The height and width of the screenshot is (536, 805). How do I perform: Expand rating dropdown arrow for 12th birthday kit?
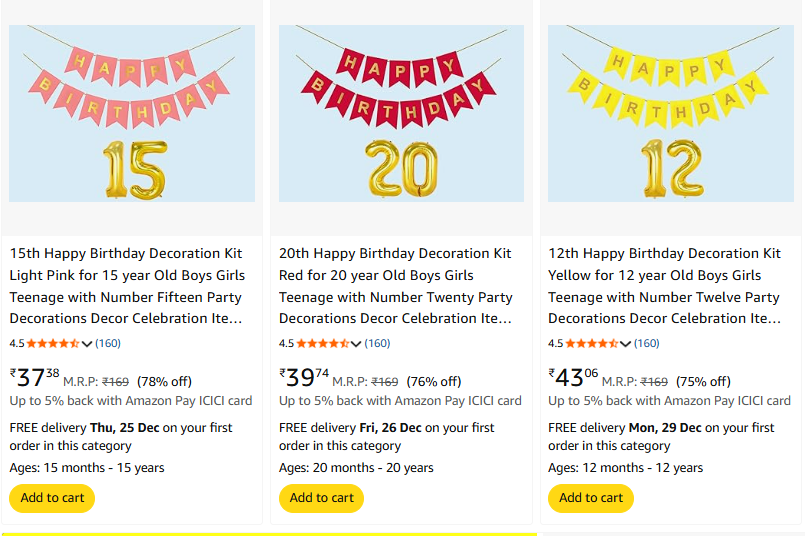click(626, 344)
